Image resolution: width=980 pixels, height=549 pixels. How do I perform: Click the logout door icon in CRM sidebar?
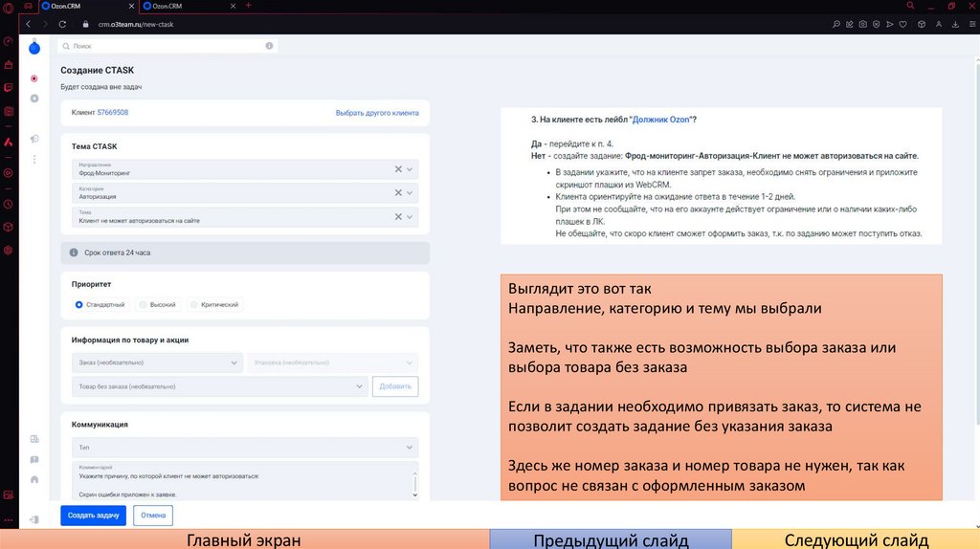pos(34,519)
